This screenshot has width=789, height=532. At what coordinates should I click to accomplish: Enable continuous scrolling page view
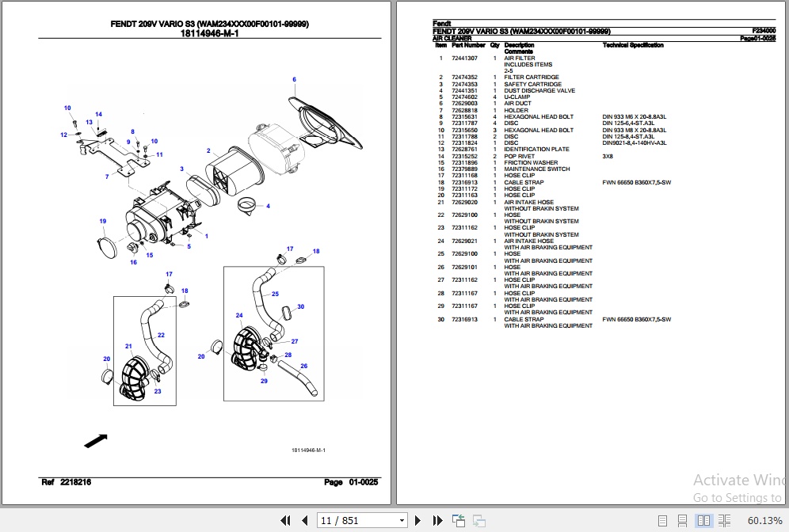[x=684, y=520]
